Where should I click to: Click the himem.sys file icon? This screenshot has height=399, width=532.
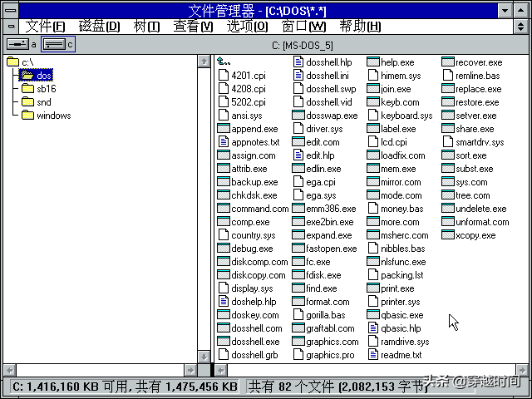tap(373, 75)
